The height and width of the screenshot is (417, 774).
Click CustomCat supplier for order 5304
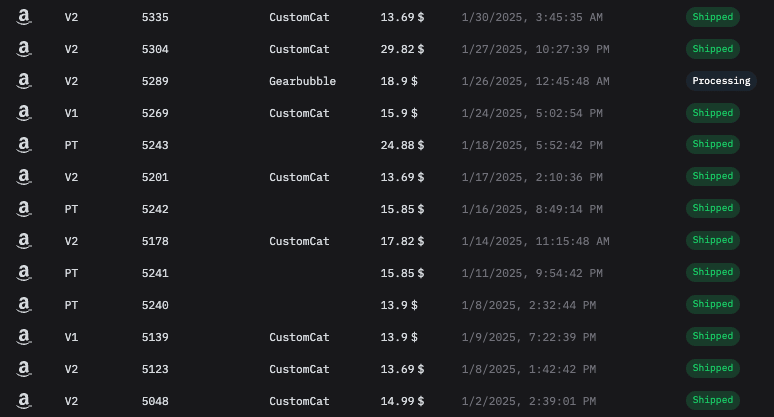click(299, 49)
